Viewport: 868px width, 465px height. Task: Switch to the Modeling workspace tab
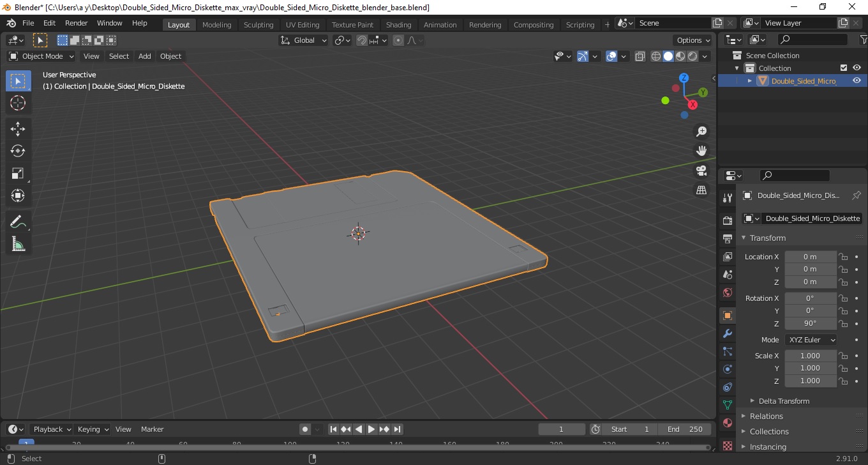click(217, 25)
